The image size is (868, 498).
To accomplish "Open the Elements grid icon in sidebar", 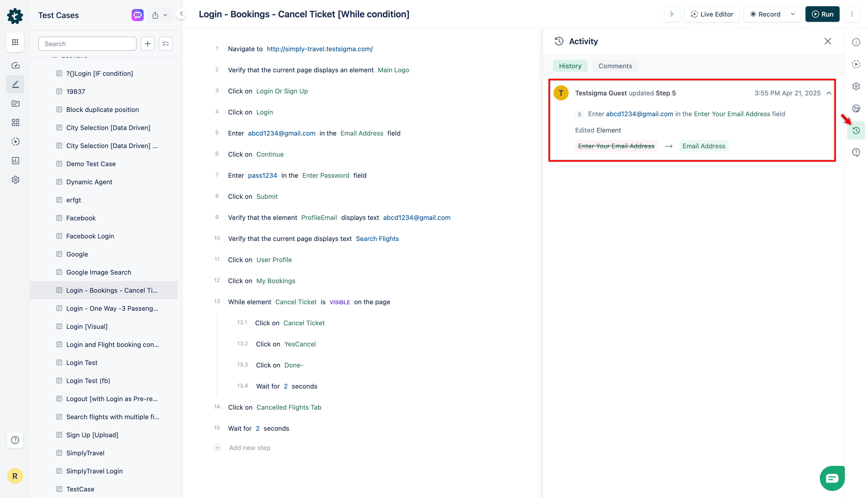I will 15,122.
